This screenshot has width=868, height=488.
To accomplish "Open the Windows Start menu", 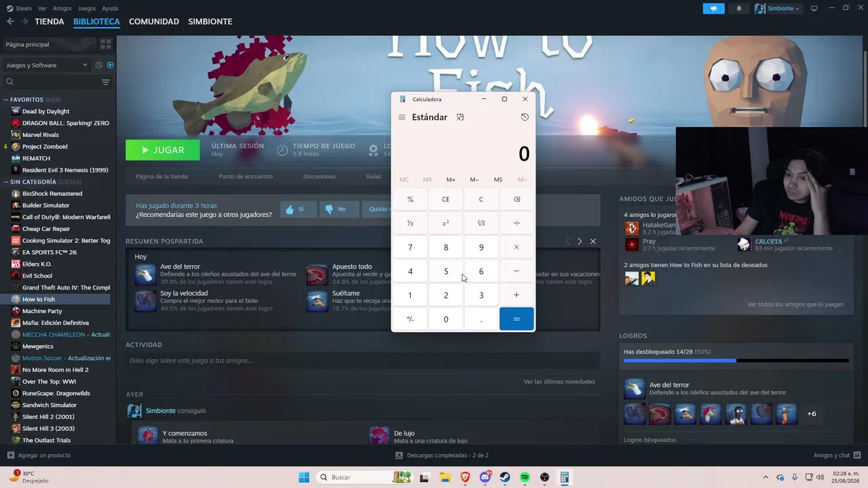I will tap(304, 477).
